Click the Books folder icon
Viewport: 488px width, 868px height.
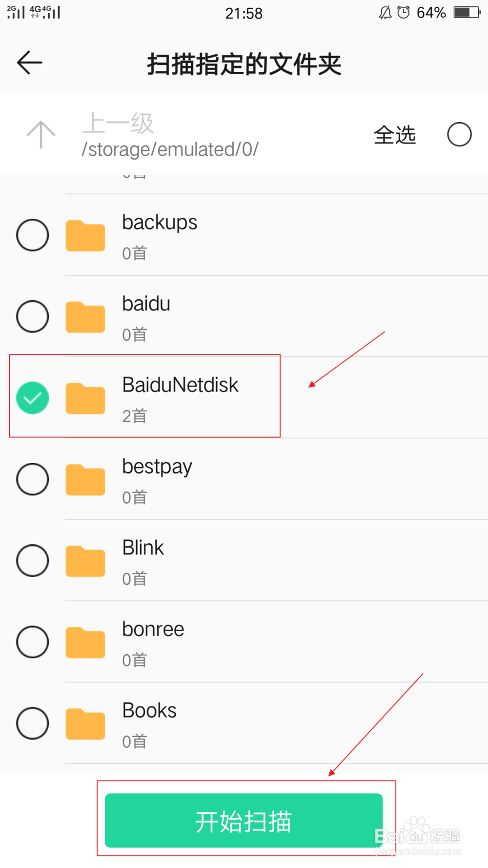pyautogui.click(x=85, y=724)
